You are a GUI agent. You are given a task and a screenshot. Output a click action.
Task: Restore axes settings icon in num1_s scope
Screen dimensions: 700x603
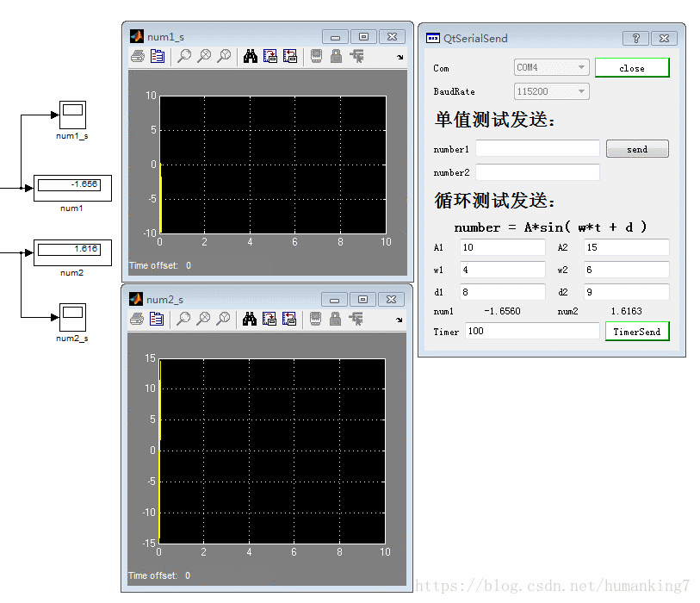pos(290,56)
